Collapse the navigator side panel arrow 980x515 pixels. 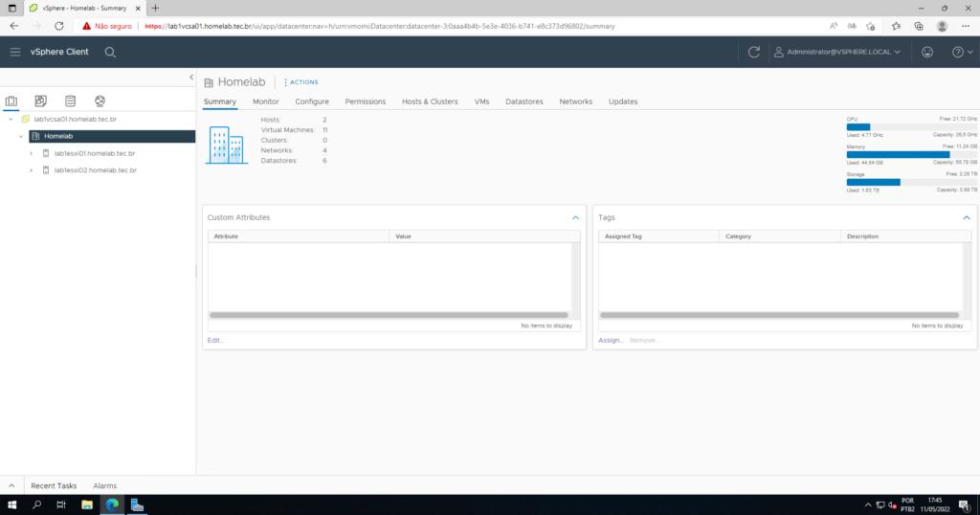pos(191,77)
